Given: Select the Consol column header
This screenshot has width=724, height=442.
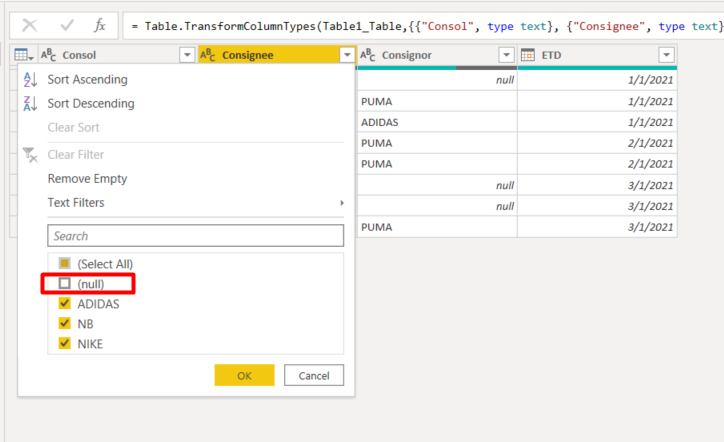Looking at the screenshot, I should pyautogui.click(x=118, y=55).
